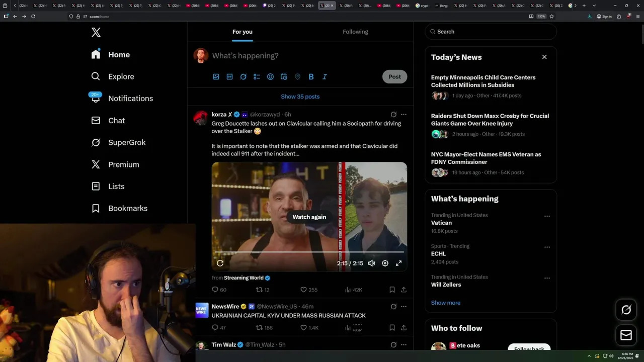Add media image to the post
This screenshot has width=644, height=362.
[x=216, y=77]
